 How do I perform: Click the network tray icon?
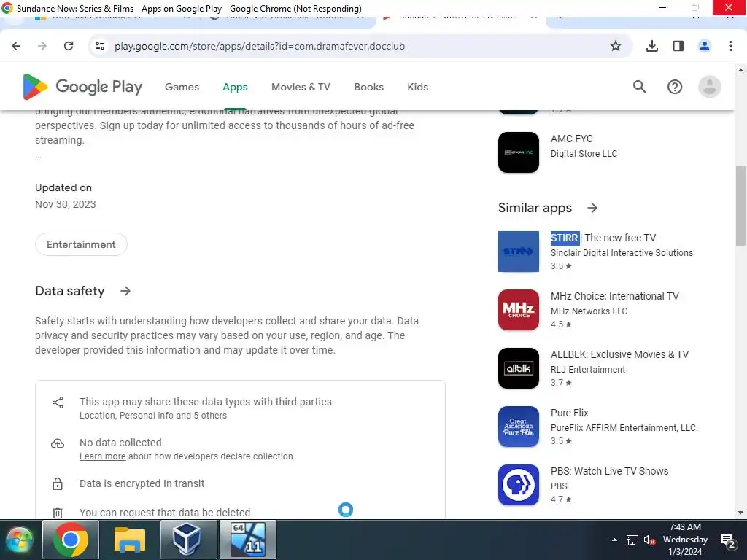coord(632,540)
